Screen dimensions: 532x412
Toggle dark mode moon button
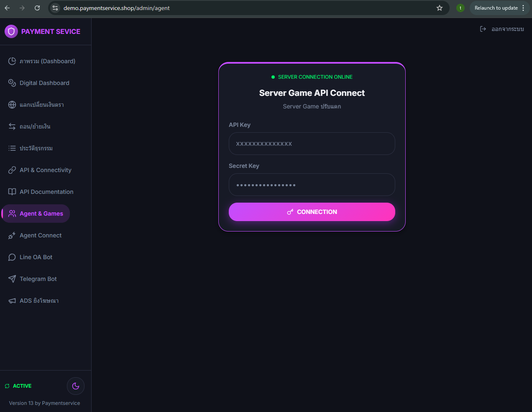pos(76,386)
